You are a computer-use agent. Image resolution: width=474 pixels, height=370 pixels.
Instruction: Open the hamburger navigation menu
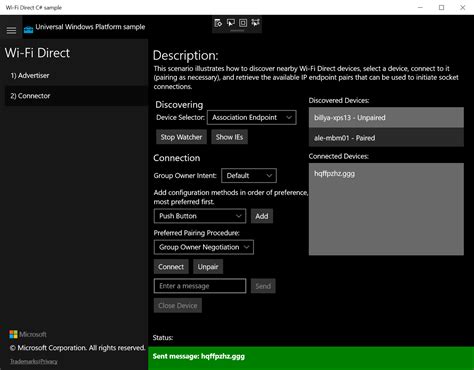click(x=11, y=30)
